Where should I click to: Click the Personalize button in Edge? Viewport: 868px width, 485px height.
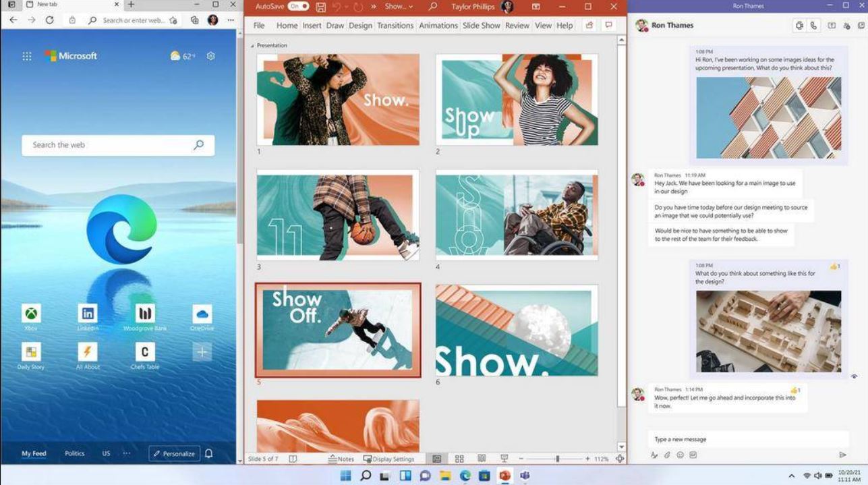pyautogui.click(x=175, y=453)
